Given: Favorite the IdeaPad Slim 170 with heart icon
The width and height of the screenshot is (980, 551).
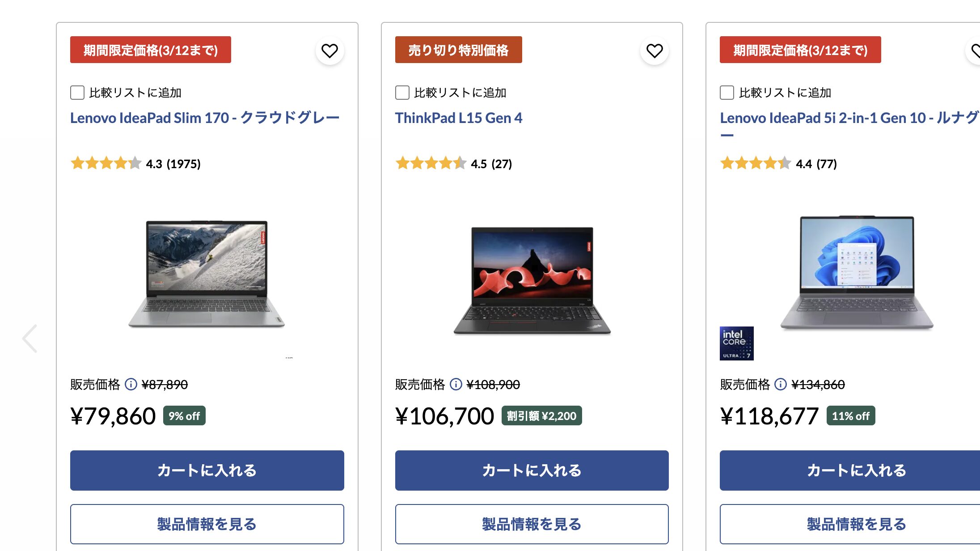Looking at the screenshot, I should [x=329, y=51].
